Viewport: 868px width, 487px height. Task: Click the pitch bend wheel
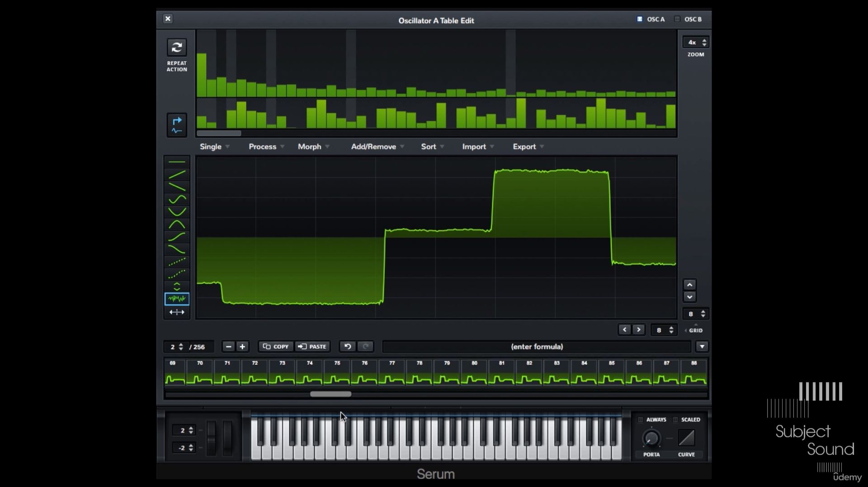[211, 437]
